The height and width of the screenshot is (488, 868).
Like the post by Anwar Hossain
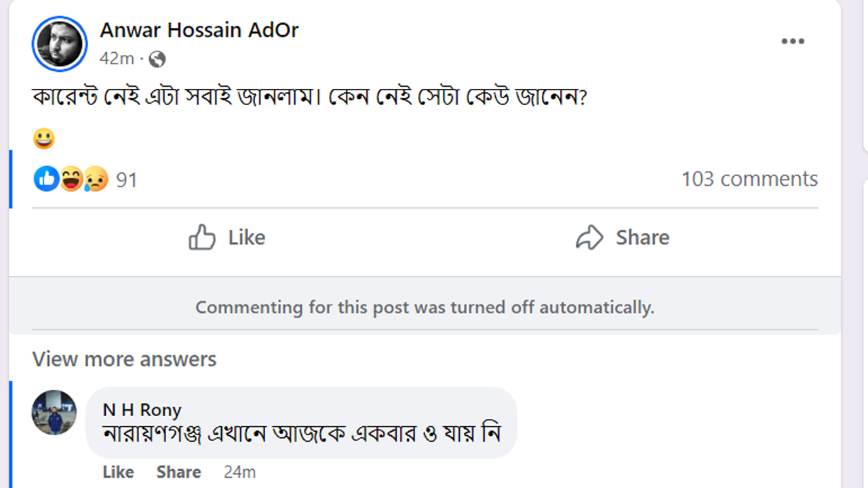[227, 238]
